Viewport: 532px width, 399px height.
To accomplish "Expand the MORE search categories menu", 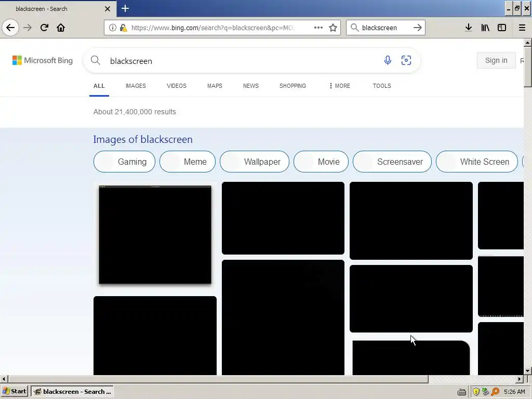I will [x=340, y=86].
